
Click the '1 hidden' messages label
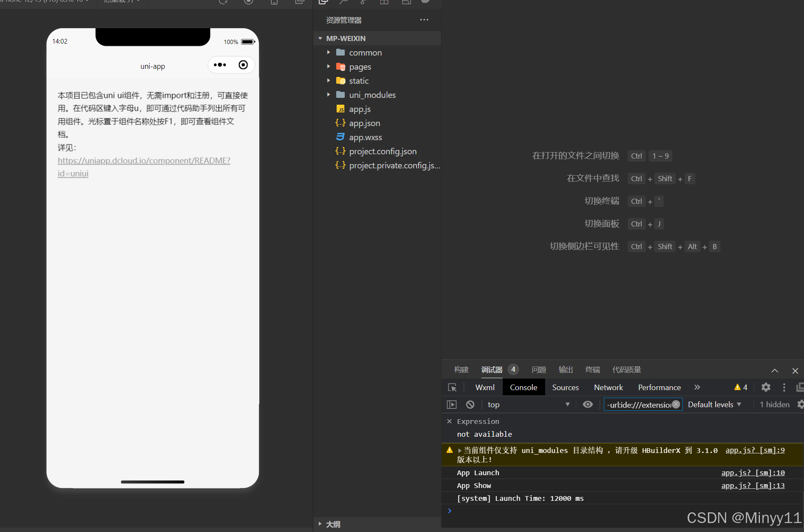pos(774,405)
